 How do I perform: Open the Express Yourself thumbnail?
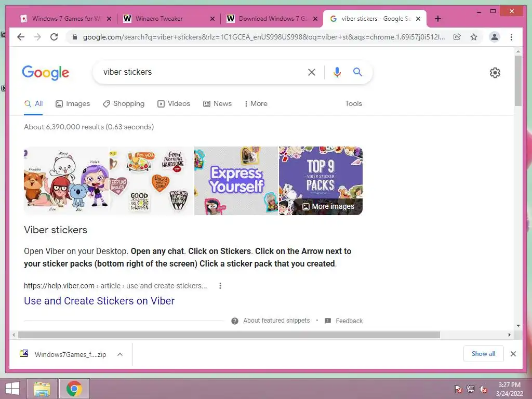(x=236, y=181)
